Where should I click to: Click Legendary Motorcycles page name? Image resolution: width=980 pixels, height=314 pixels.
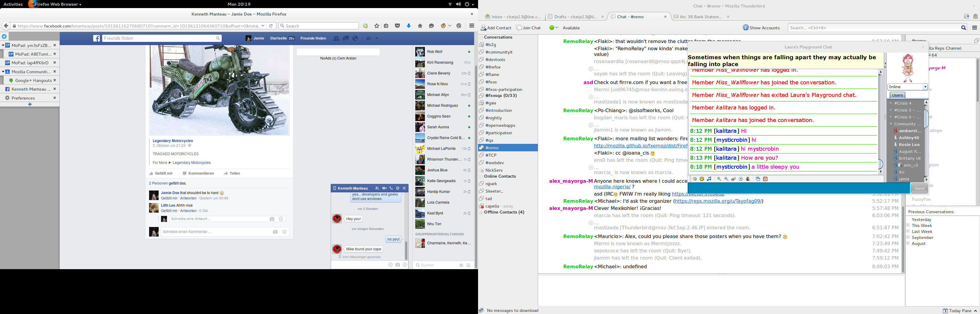pos(173,141)
